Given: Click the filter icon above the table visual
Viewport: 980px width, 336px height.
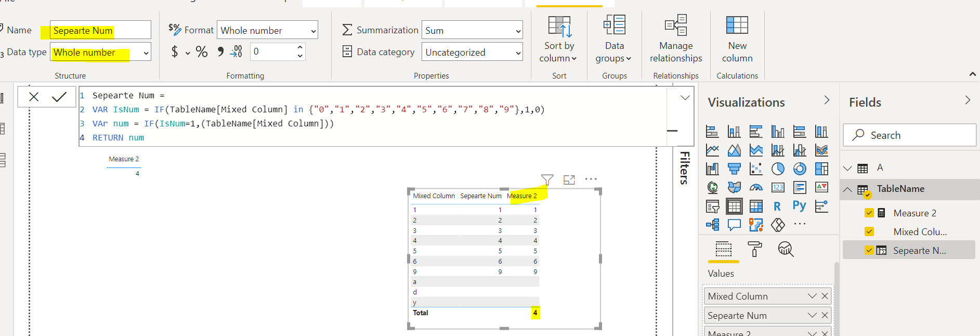Looking at the screenshot, I should pos(547,179).
